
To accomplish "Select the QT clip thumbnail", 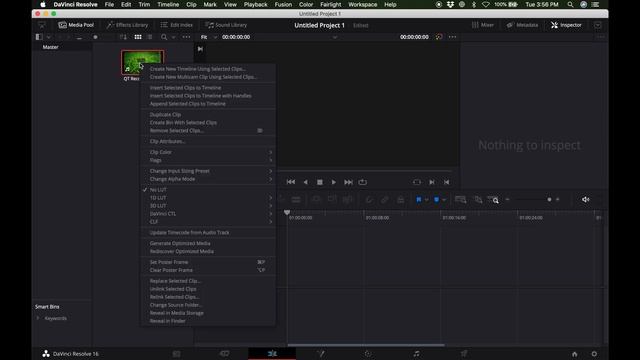I will 142,62.
